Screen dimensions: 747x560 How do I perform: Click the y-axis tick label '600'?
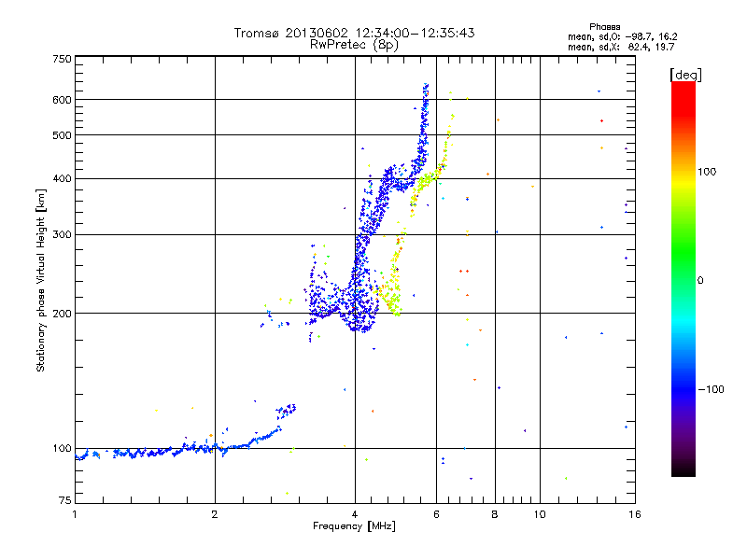pos(62,100)
